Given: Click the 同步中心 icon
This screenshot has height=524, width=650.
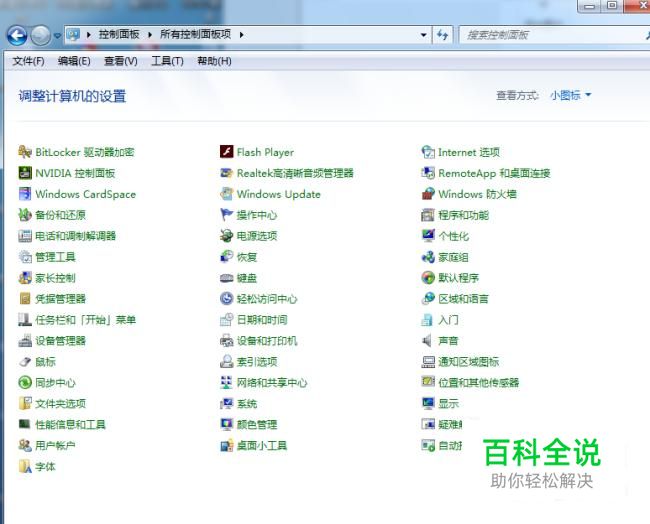Looking at the screenshot, I should coord(25,382).
